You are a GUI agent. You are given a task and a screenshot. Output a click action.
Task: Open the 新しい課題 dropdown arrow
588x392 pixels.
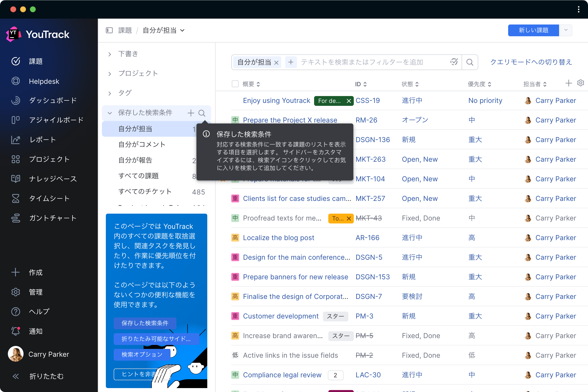click(567, 30)
